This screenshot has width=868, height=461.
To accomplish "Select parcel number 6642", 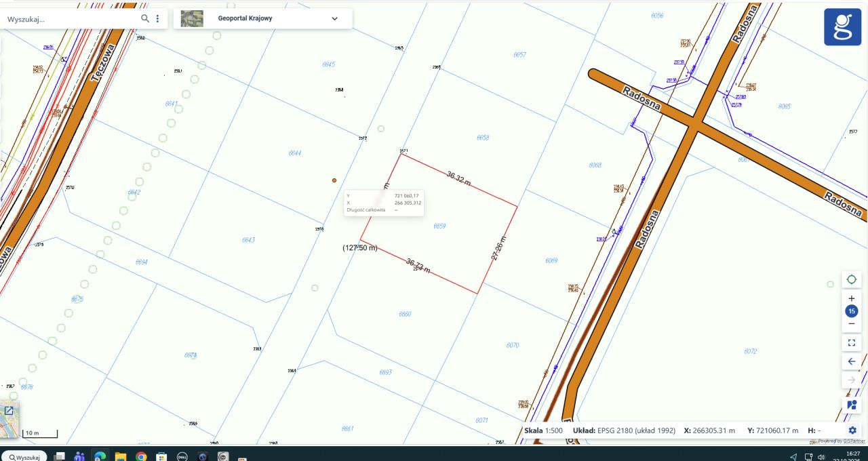I will coord(134,193).
